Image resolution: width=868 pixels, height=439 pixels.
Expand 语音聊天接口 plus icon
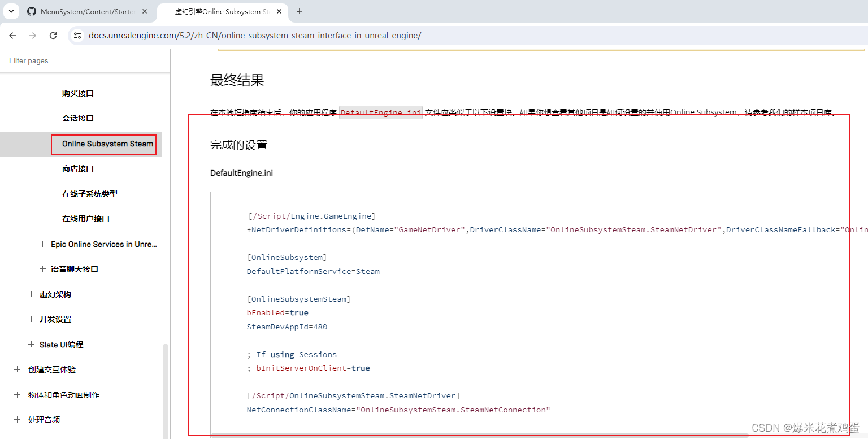42,269
